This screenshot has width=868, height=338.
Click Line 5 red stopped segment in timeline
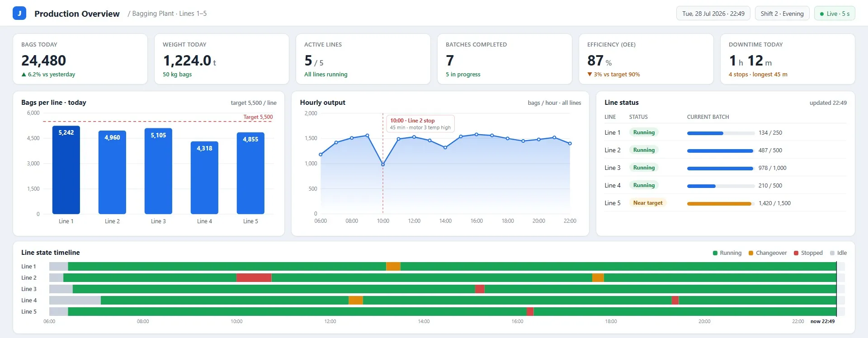[x=530, y=312]
